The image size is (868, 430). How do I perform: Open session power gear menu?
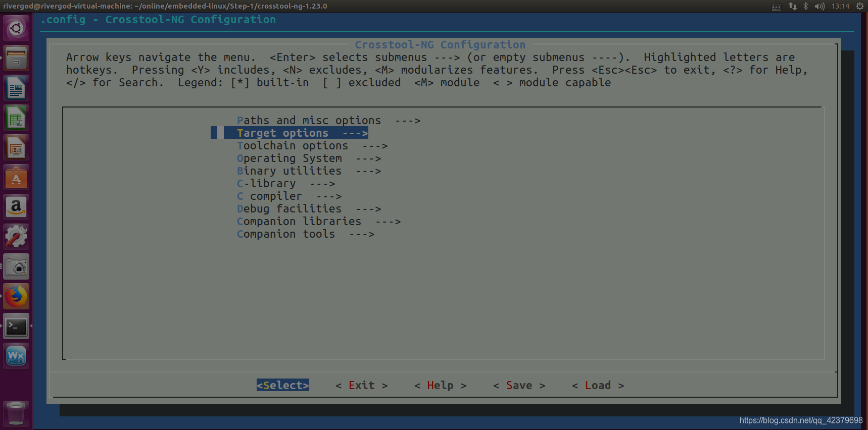tap(859, 6)
